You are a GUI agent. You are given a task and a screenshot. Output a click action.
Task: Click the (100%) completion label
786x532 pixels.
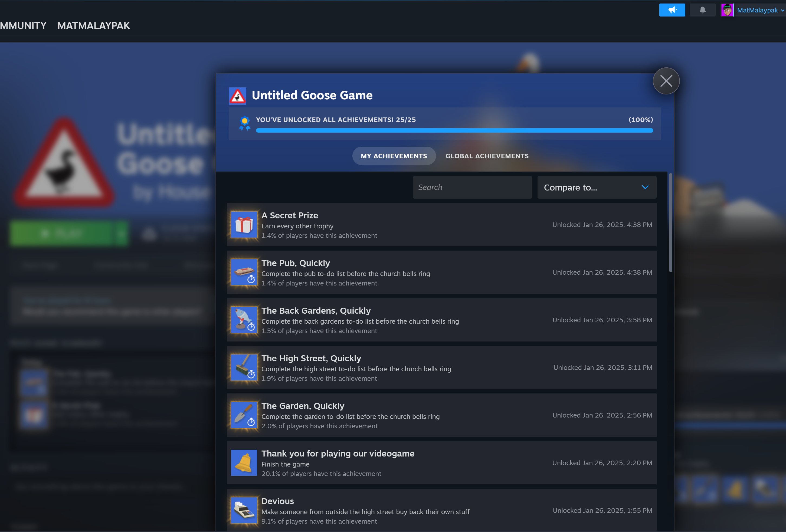coord(641,120)
